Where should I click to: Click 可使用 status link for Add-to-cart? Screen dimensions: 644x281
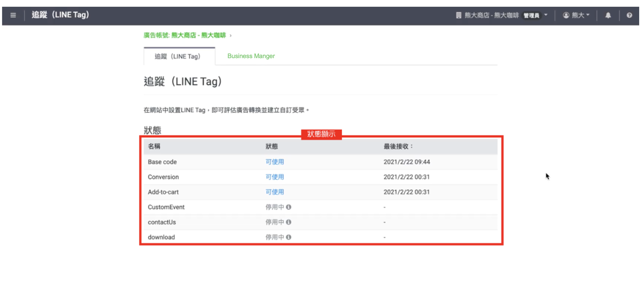tap(275, 192)
